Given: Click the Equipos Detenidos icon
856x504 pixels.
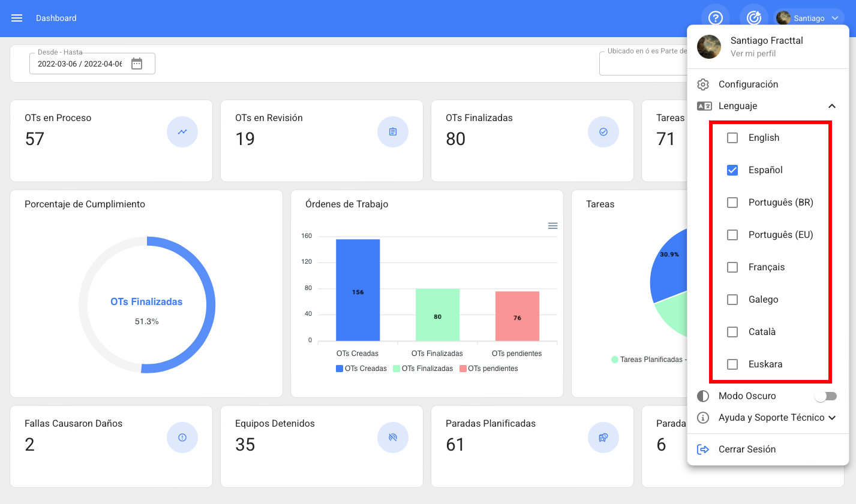Looking at the screenshot, I should pos(393,437).
